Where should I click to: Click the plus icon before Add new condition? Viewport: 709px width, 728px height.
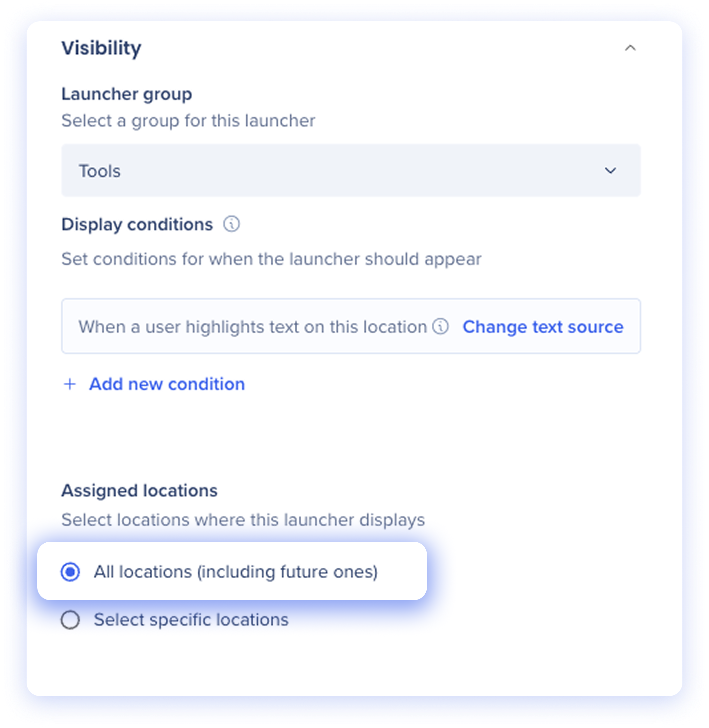tap(70, 384)
